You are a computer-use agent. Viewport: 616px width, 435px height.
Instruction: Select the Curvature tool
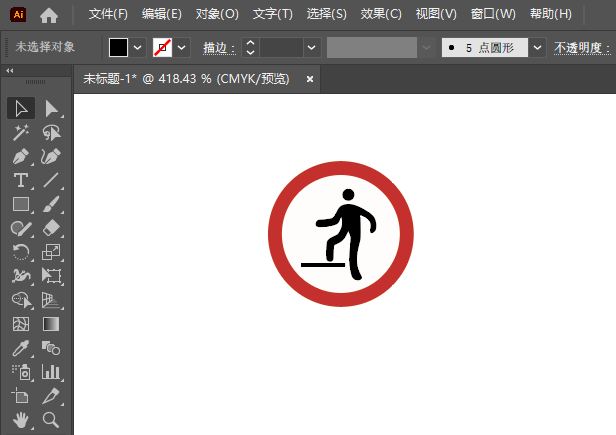point(51,156)
